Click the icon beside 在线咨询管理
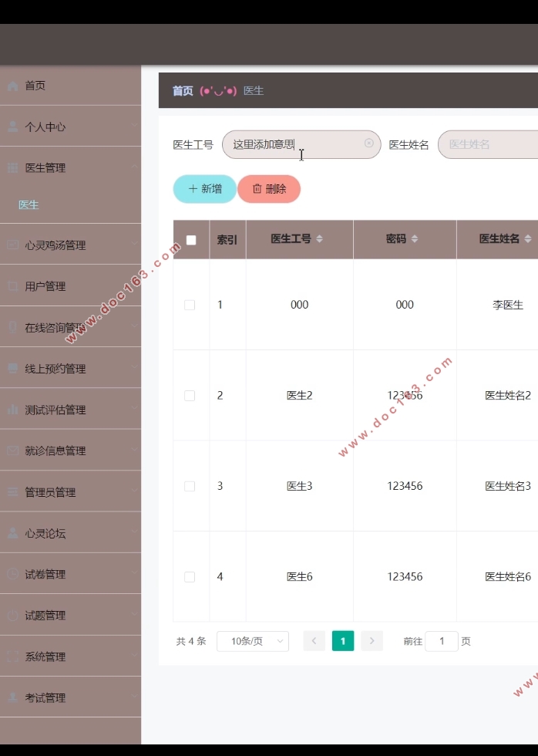The width and height of the screenshot is (538, 756). 13,327
